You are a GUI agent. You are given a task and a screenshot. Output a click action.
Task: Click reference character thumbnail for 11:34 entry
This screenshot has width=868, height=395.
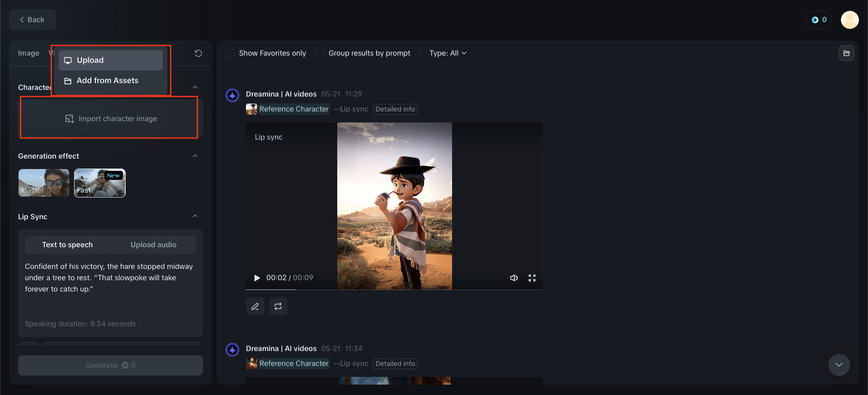251,363
